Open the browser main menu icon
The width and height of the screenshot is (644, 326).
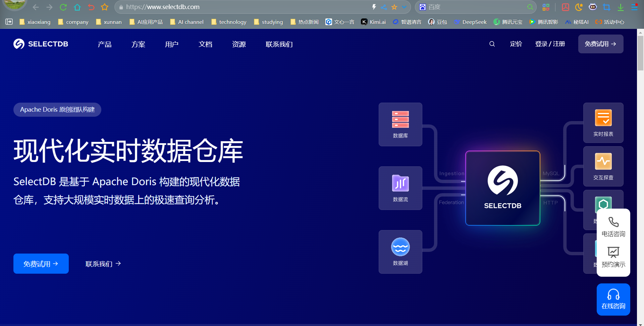pos(634,7)
